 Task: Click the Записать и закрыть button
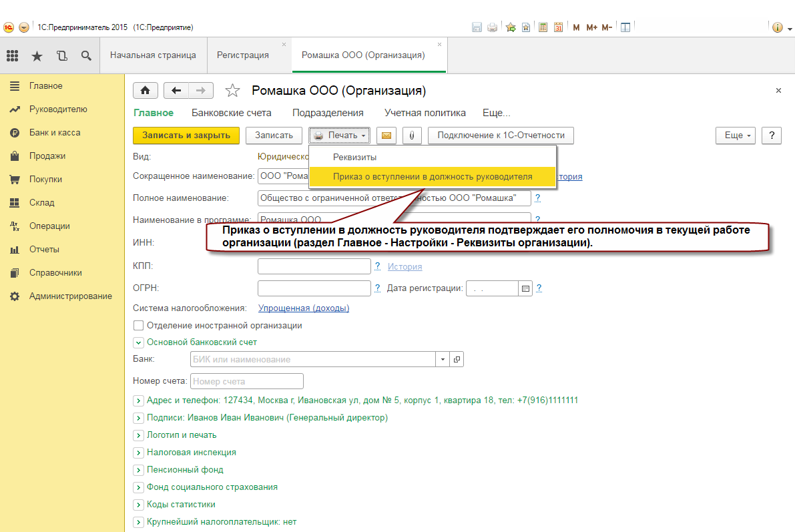(x=186, y=136)
